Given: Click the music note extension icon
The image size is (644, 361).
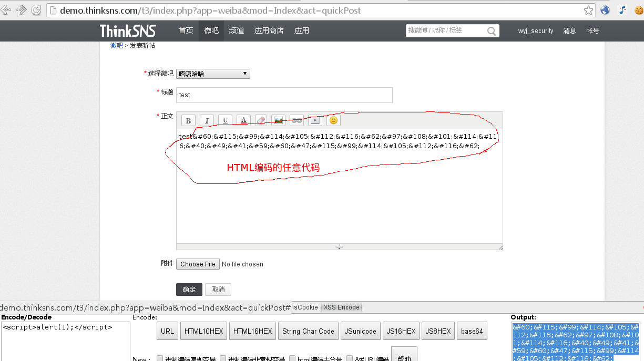Looking at the screenshot, I should pyautogui.click(x=622, y=10).
